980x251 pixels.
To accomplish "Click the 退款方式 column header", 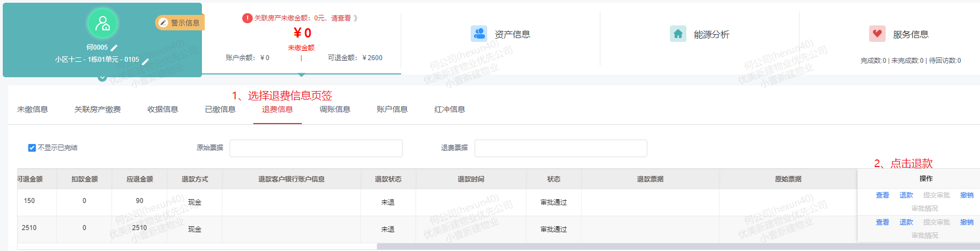I will (x=195, y=179).
